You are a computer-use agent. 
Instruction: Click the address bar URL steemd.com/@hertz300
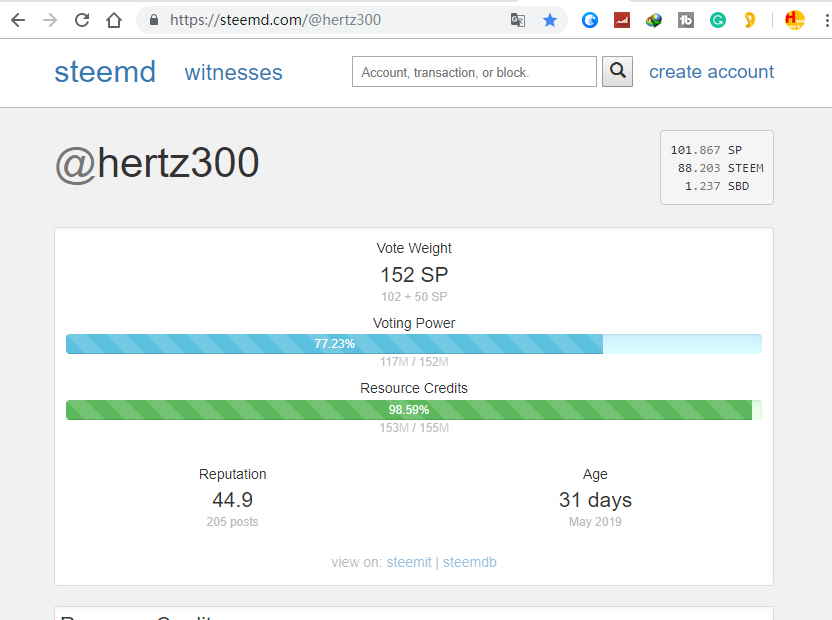(x=275, y=20)
